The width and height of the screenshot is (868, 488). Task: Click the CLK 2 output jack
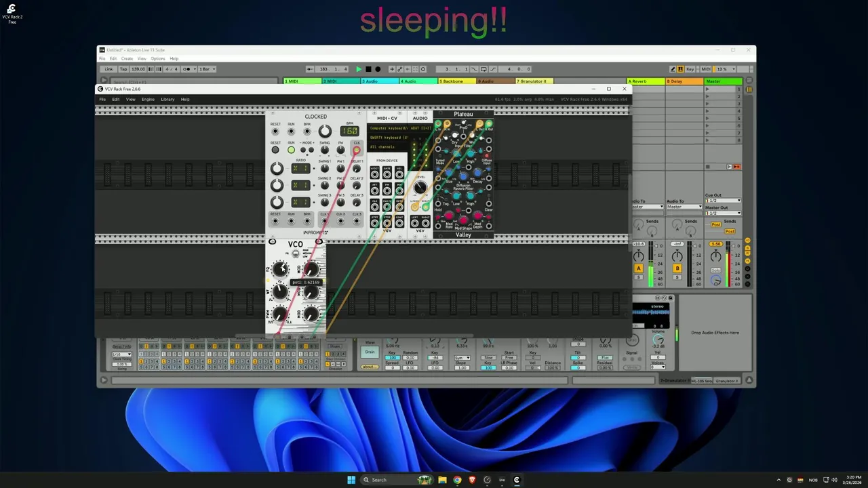point(340,221)
